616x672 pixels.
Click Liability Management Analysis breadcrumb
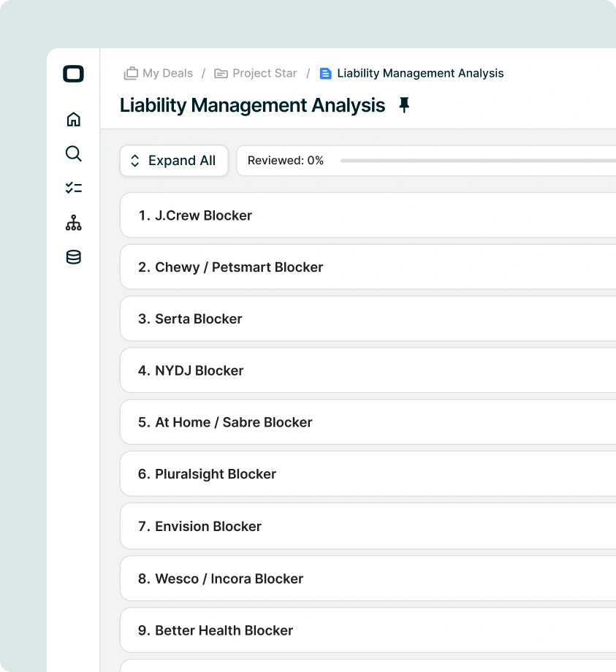pyautogui.click(x=420, y=73)
